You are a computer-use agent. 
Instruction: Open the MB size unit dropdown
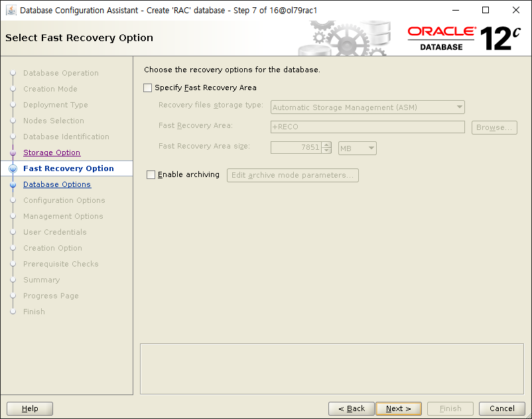[358, 148]
